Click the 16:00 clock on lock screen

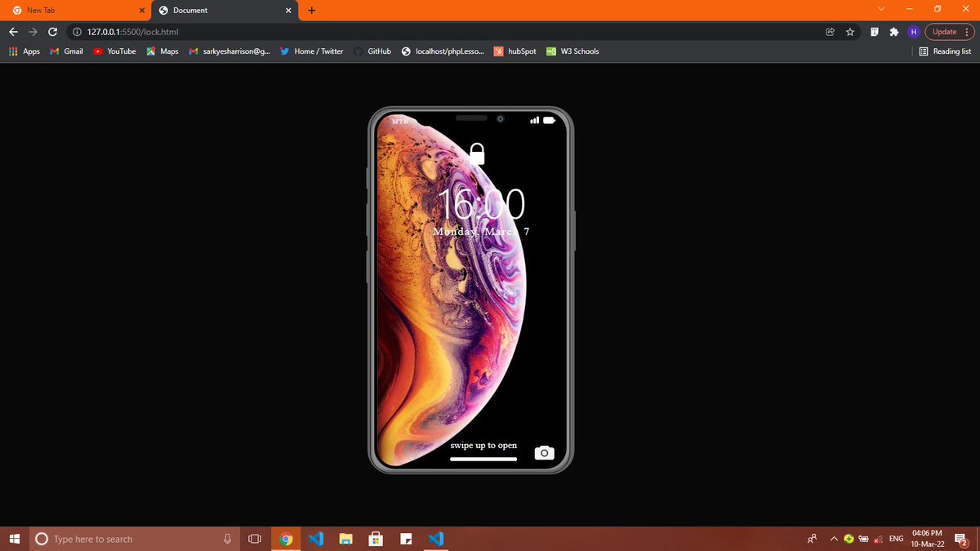(x=481, y=204)
